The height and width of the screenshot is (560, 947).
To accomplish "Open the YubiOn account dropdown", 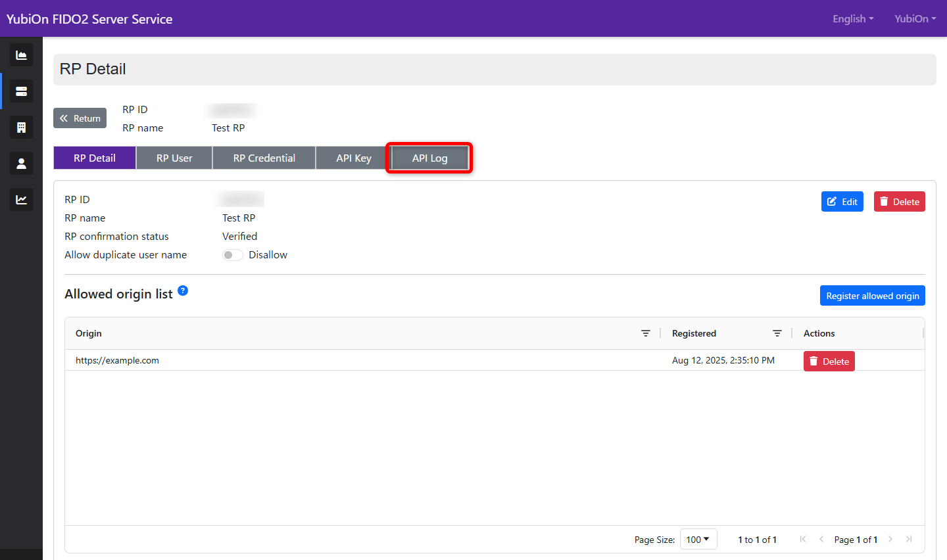I will point(915,19).
